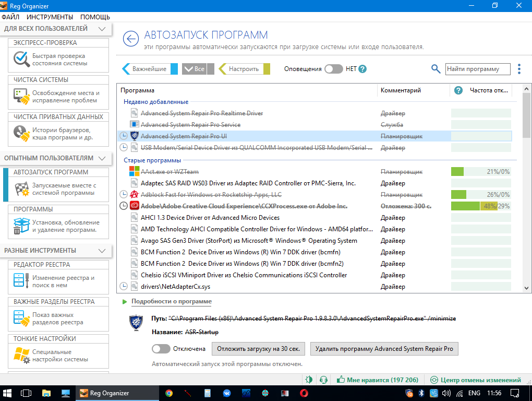This screenshot has height=401, width=532.
Task: Click the search magnifier icon
Action: tap(436, 69)
